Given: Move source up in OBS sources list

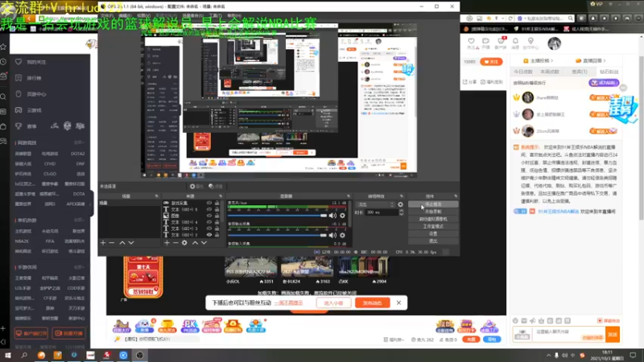Looking at the screenshot, I should tap(195, 243).
